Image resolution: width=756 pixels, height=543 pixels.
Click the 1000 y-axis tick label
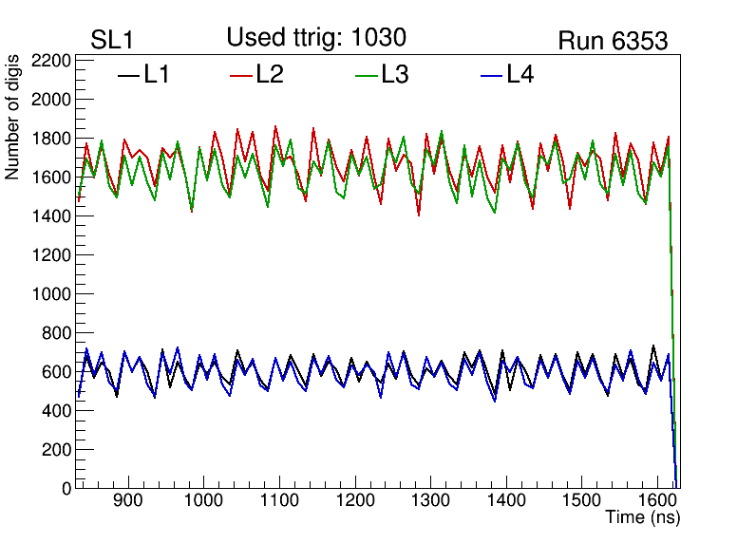51,294
